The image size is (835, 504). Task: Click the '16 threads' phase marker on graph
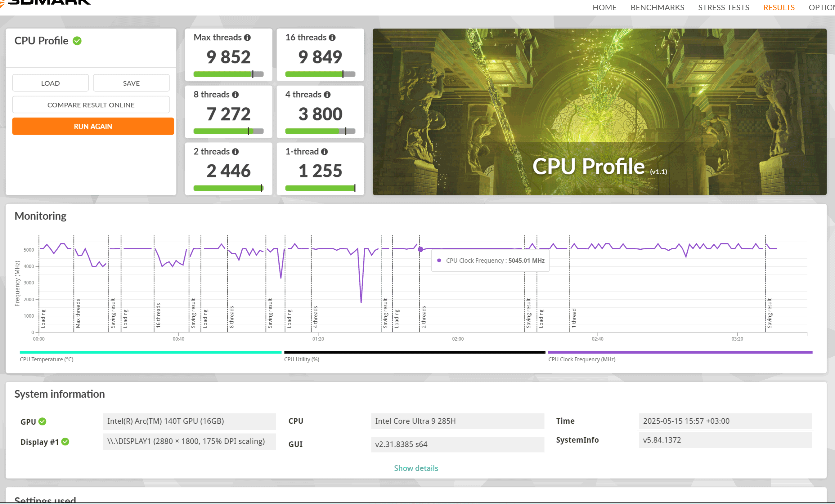pos(158,315)
